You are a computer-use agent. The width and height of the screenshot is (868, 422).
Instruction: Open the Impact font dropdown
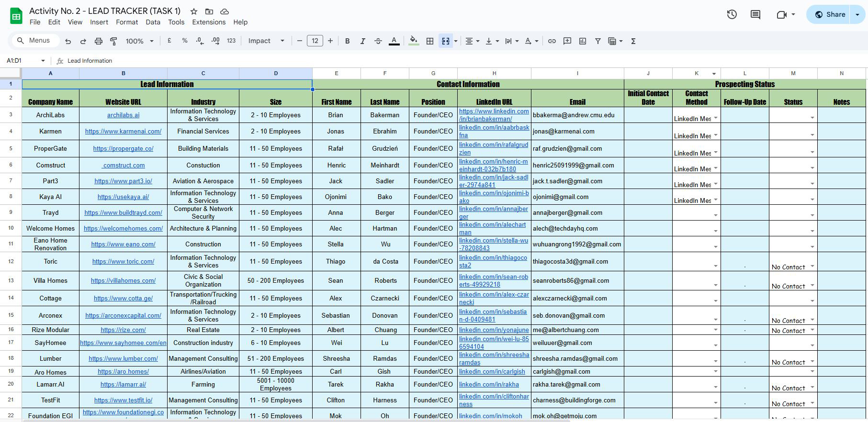(266, 41)
